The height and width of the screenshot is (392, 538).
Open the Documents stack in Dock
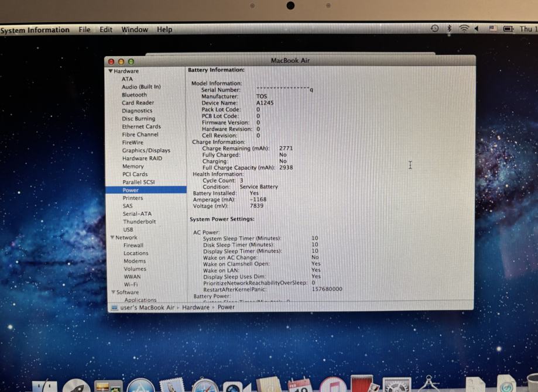[x=475, y=385]
